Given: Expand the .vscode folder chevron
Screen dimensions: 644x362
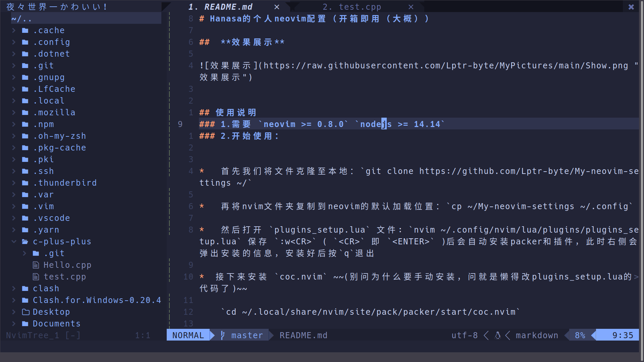Looking at the screenshot, I should 14,218.
